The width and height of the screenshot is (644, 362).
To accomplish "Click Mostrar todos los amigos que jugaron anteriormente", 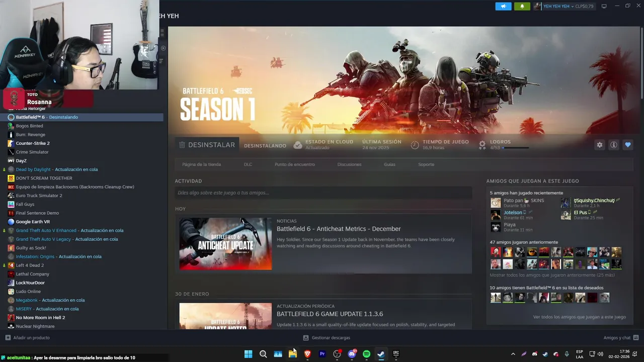I will point(552,275).
